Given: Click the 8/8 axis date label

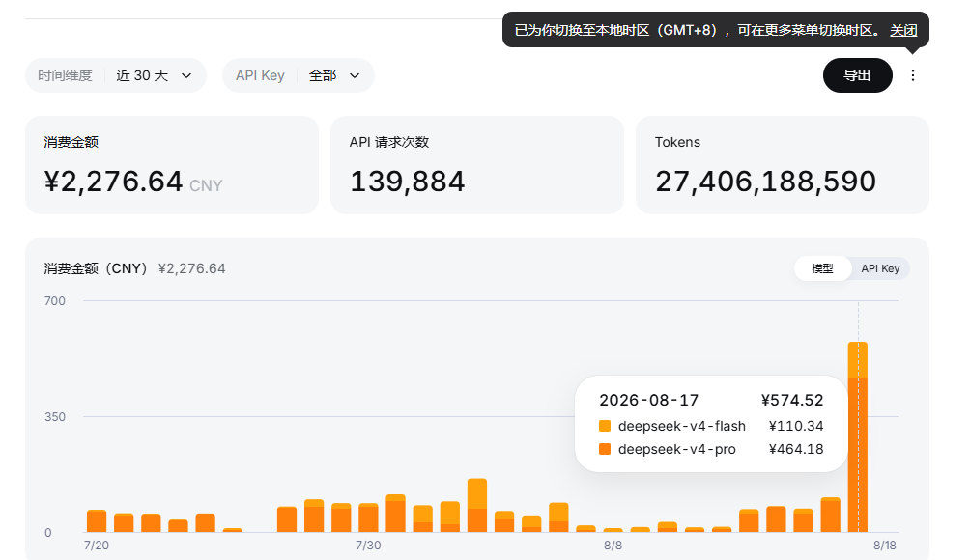Looking at the screenshot, I should pos(613,546).
